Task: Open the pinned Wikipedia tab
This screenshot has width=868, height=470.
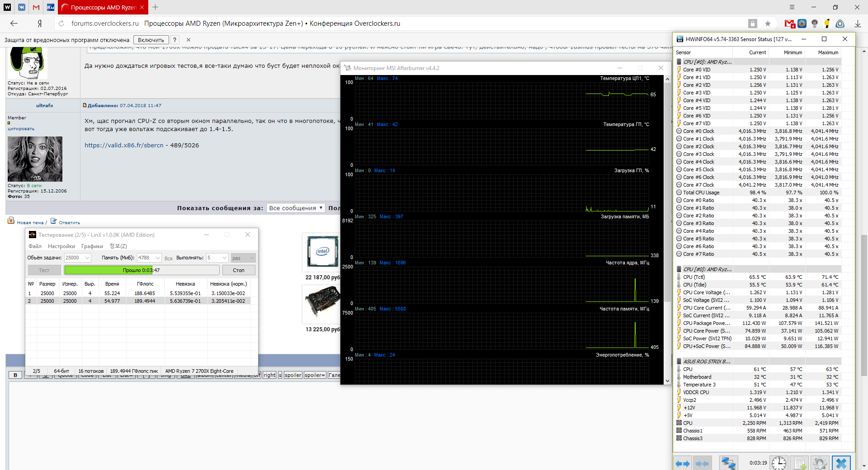Action: point(7,7)
